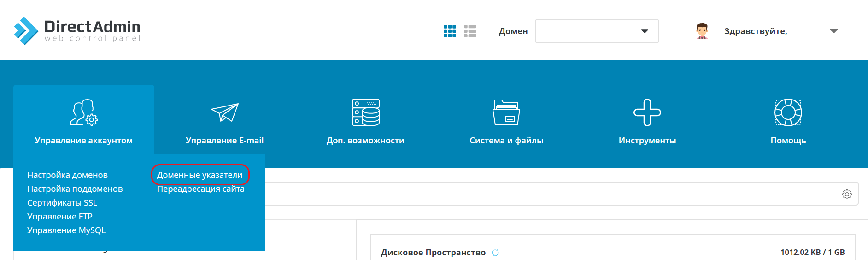Switch to grid icon view
868x260 pixels.
click(x=450, y=31)
